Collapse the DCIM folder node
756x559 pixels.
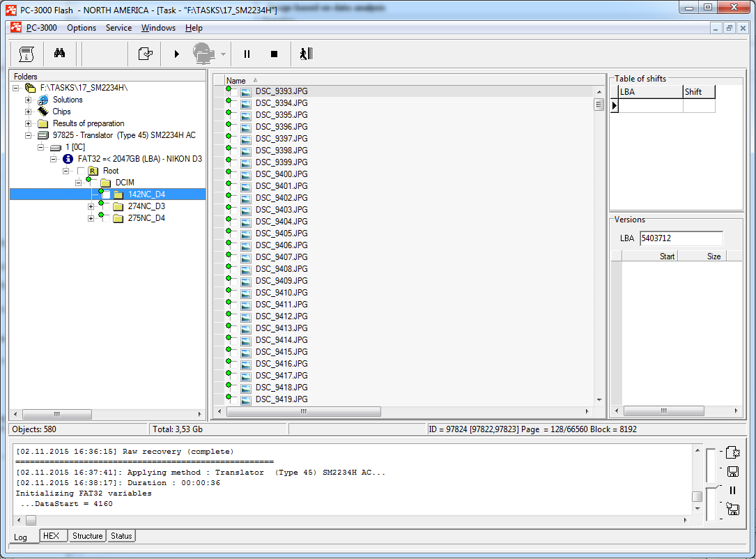click(79, 183)
